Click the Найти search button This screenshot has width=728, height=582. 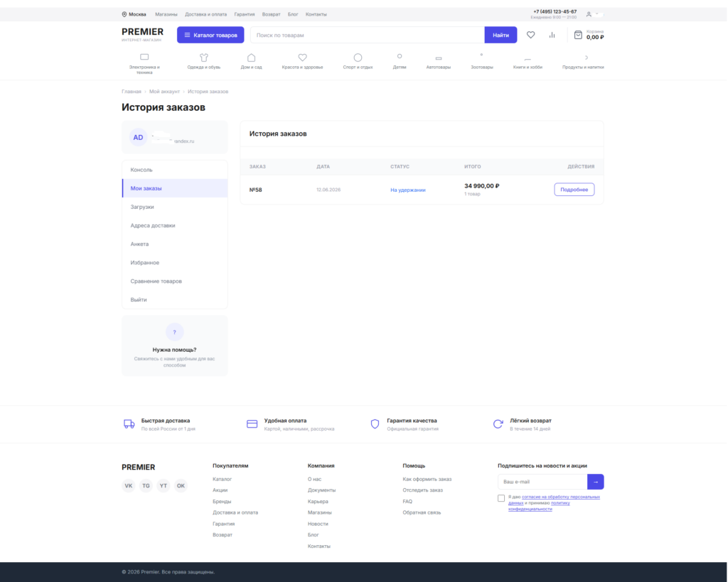click(500, 35)
